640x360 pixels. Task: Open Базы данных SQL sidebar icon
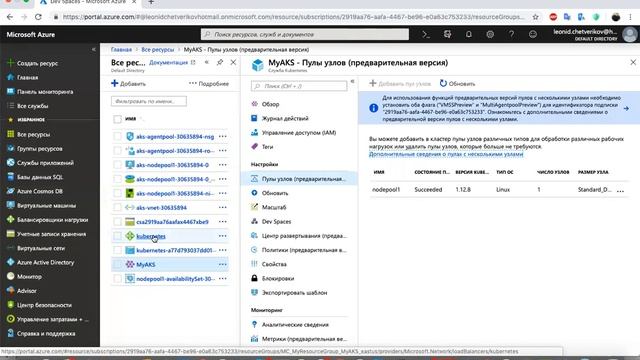click(11, 177)
